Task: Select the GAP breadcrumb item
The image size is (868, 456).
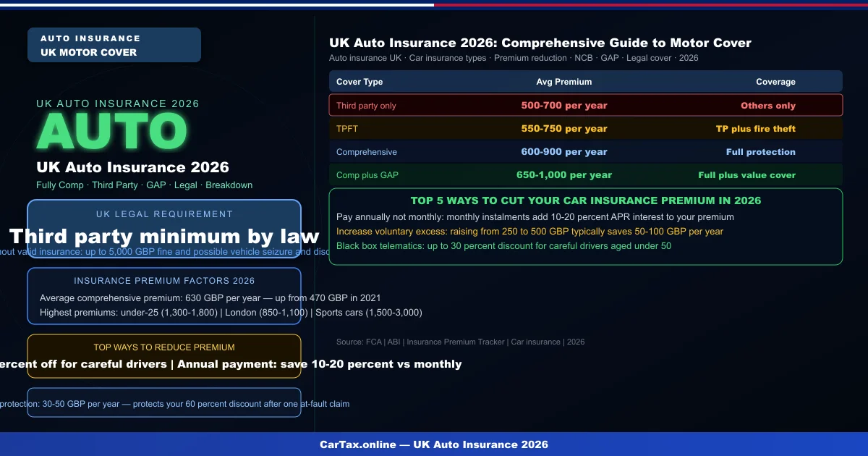Action: coord(156,185)
